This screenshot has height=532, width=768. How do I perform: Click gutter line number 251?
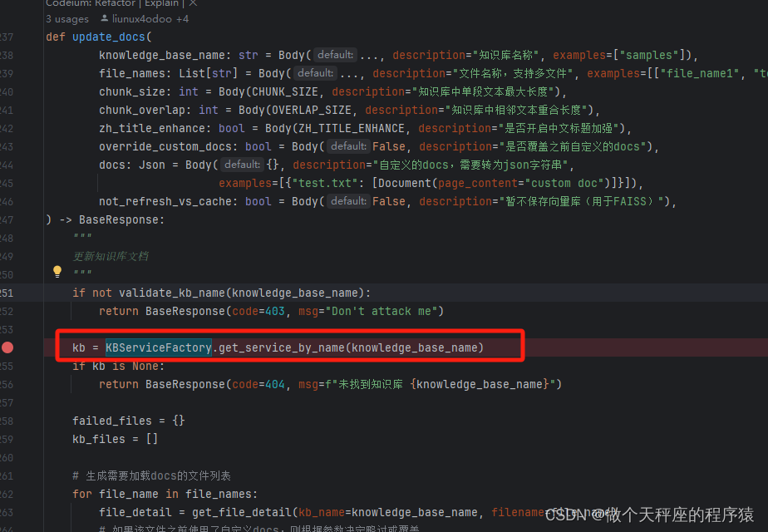[x=7, y=293]
